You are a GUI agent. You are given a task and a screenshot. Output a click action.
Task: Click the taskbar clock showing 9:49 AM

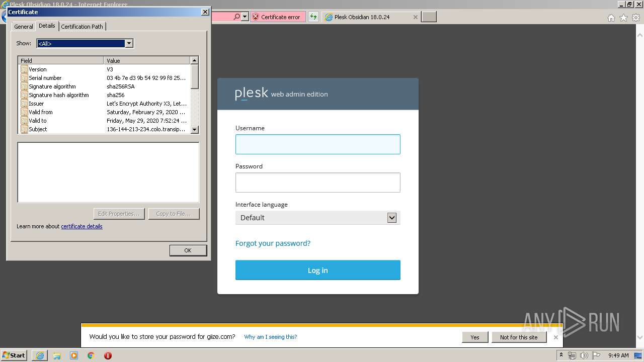click(618, 355)
